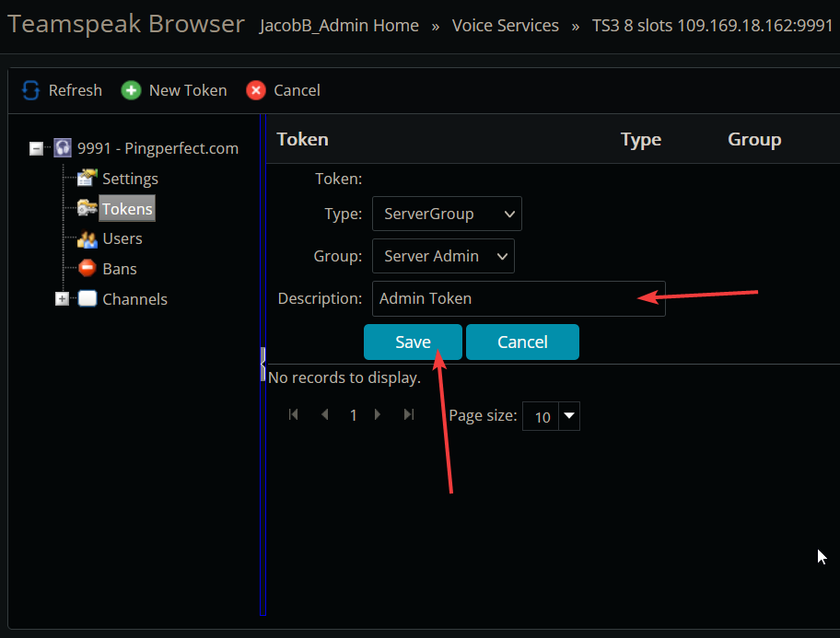Open the Bans list icon
840x638 pixels.
point(87,269)
